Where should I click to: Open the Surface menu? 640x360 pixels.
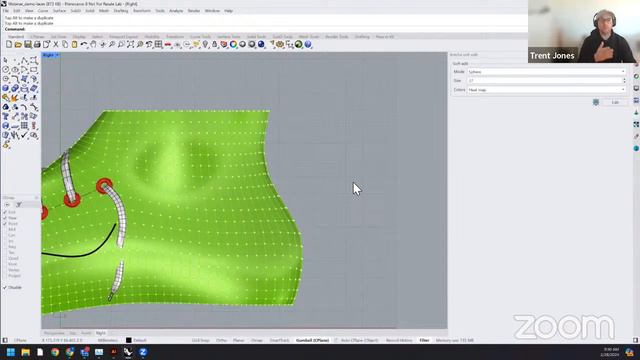(x=60, y=11)
